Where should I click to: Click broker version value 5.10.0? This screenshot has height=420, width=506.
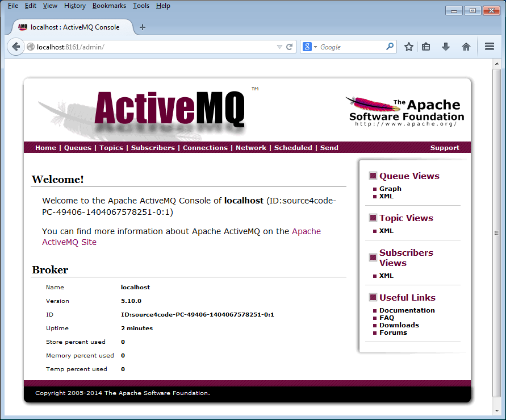pyautogui.click(x=131, y=301)
